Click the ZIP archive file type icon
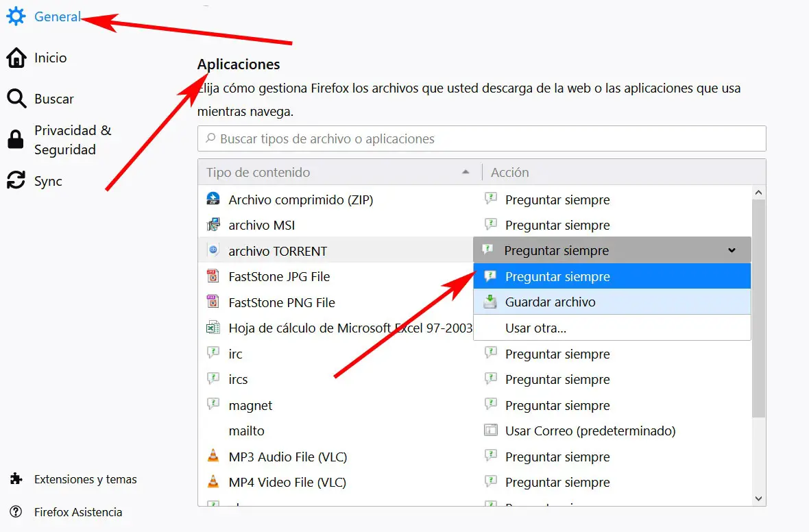The image size is (809, 532). (213, 199)
